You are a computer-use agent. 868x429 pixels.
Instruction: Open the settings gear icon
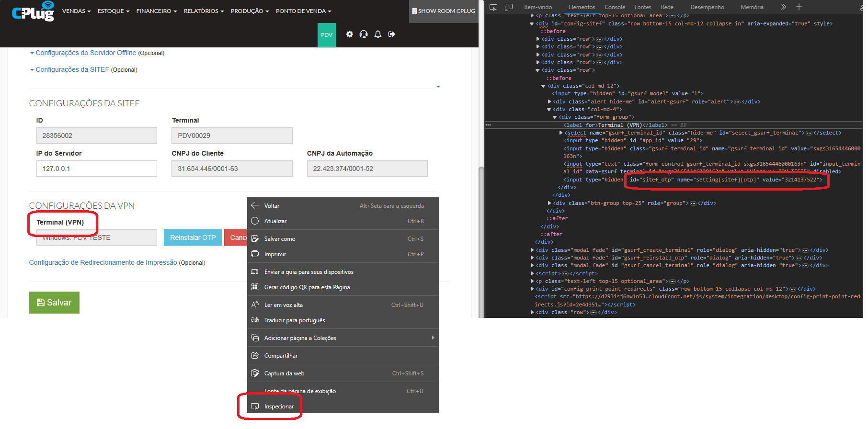(350, 34)
